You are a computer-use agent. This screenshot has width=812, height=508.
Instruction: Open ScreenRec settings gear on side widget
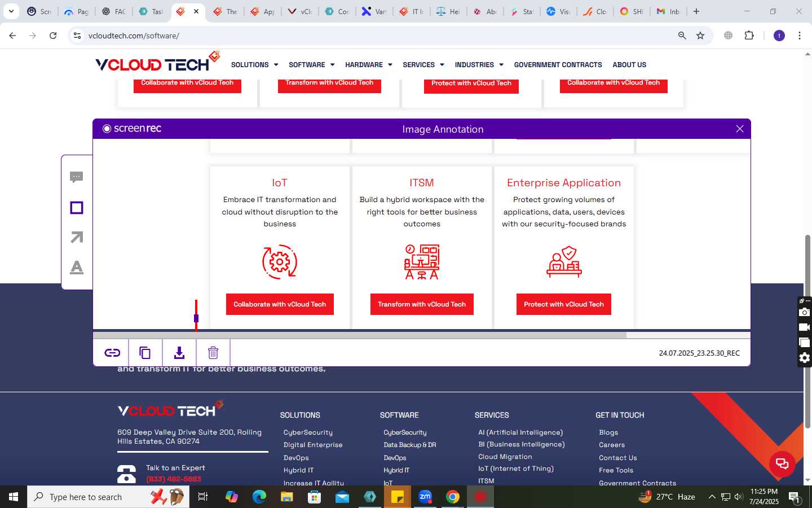(805, 357)
